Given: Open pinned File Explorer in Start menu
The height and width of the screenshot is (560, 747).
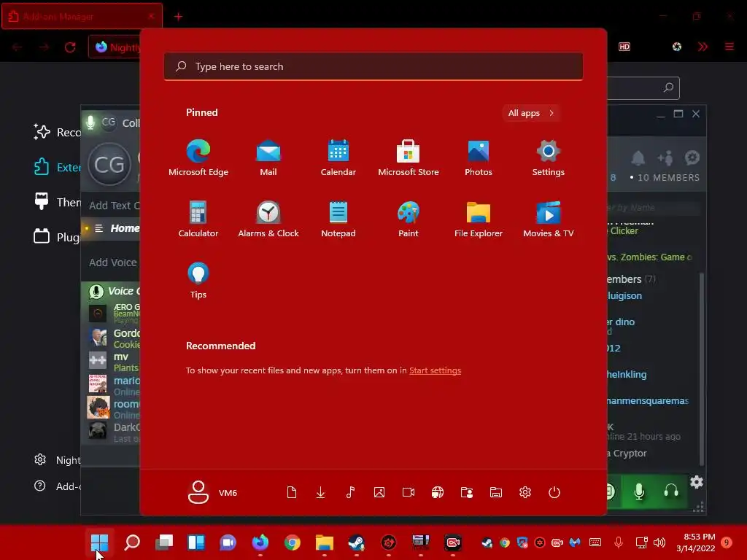Looking at the screenshot, I should click(479, 219).
